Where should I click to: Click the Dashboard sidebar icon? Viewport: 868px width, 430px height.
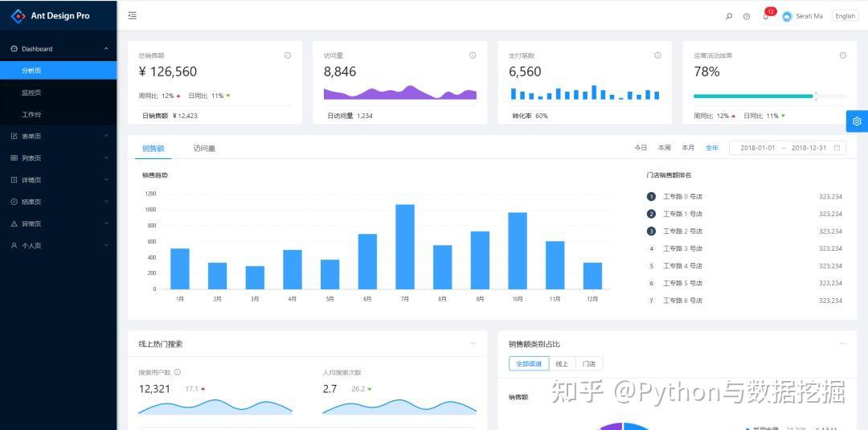[14, 49]
